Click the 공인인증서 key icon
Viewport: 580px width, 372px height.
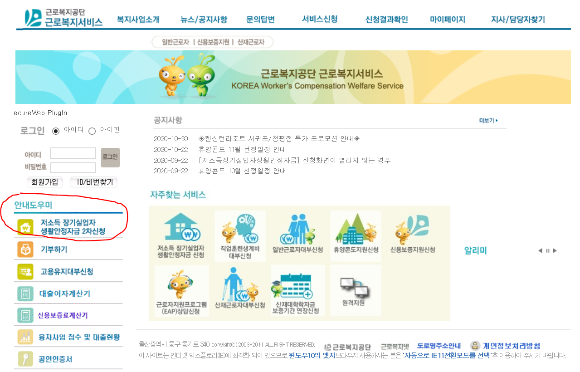25,359
